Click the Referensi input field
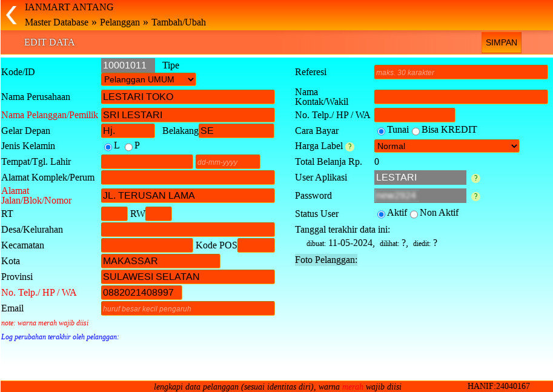This screenshot has width=553, height=392. [x=460, y=72]
